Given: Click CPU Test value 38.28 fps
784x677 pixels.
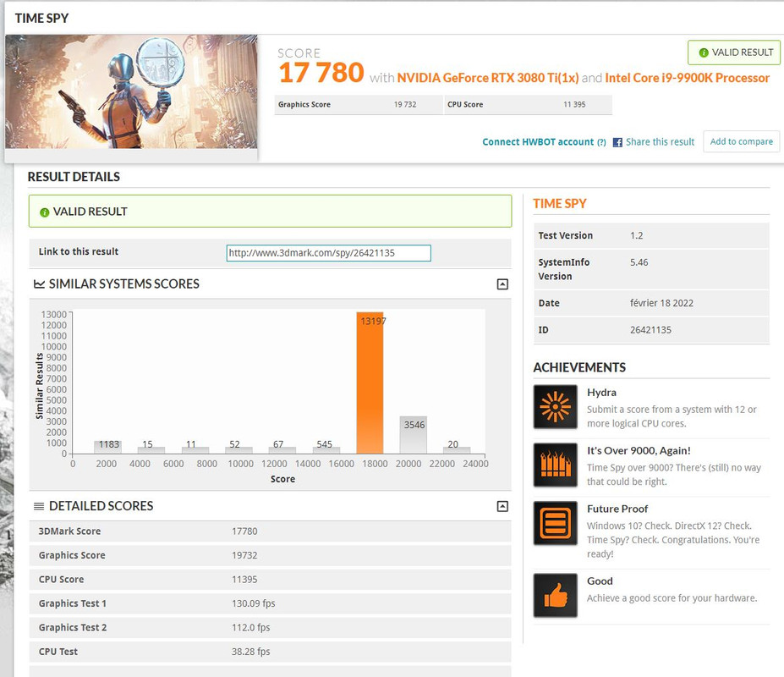Looking at the screenshot, I should [250, 652].
